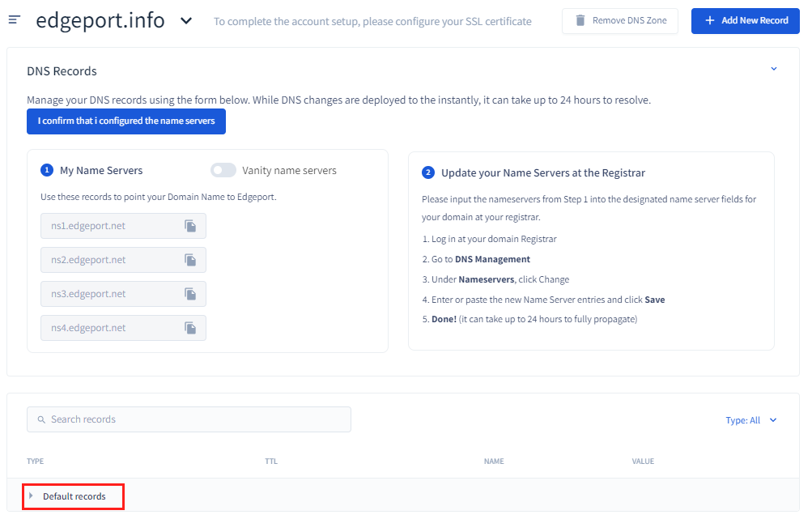Click the trash icon for removing zone
The image size is (812, 519).
[x=580, y=20]
